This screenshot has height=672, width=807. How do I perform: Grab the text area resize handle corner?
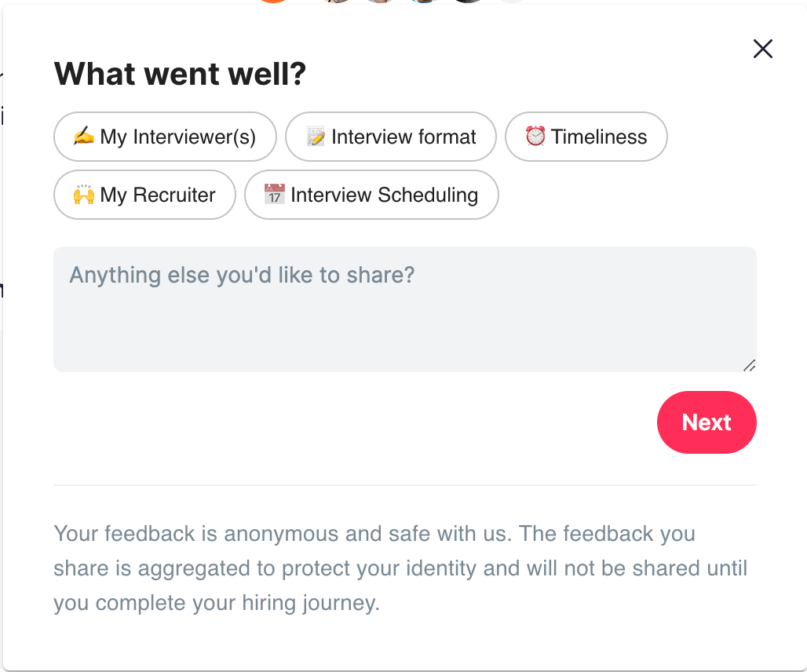coord(750,365)
